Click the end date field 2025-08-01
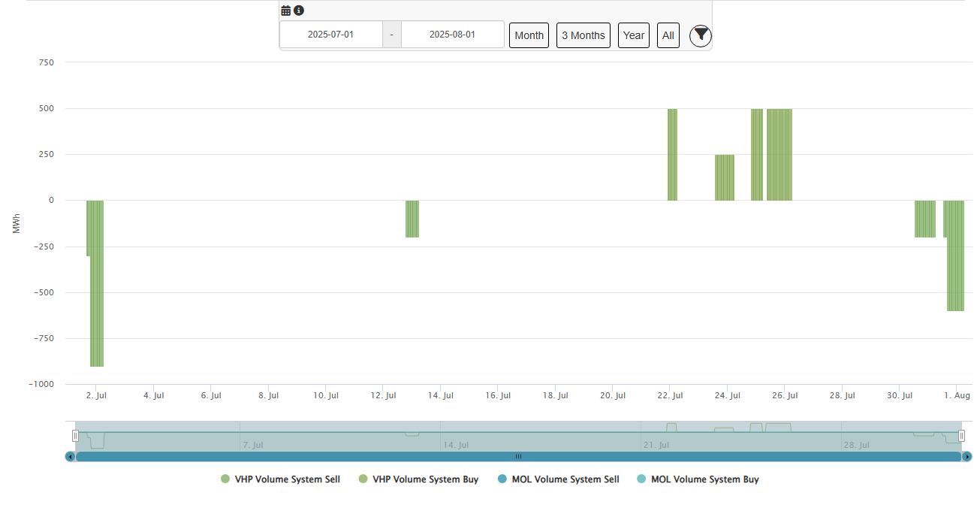The width and height of the screenshot is (980, 517). pos(452,35)
